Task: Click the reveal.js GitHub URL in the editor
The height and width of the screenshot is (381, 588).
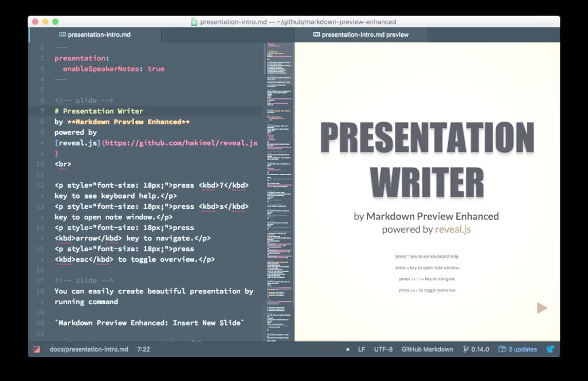Action: point(181,143)
